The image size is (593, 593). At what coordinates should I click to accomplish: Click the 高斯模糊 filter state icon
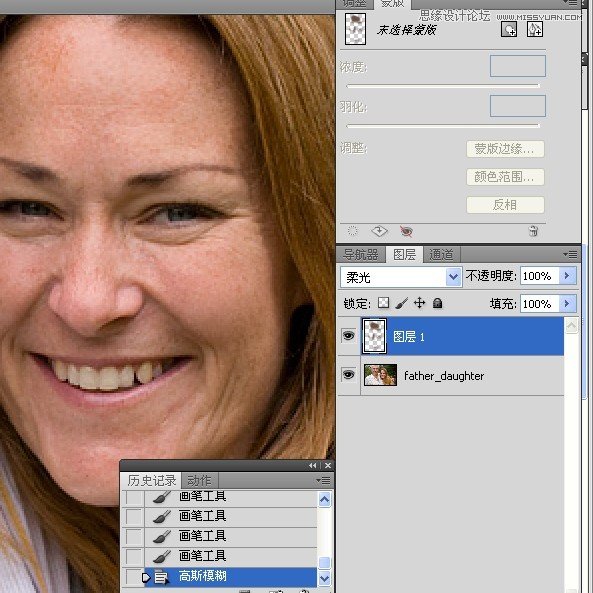(x=161, y=577)
